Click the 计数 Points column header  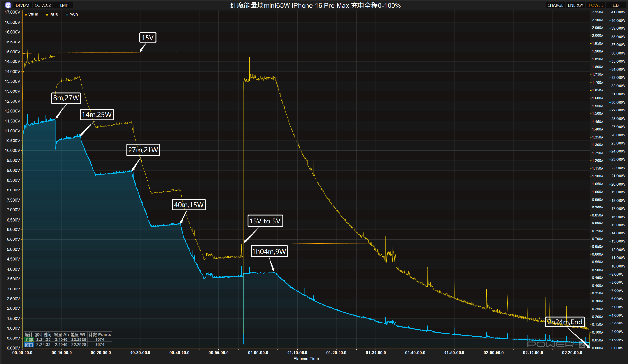click(x=100, y=335)
